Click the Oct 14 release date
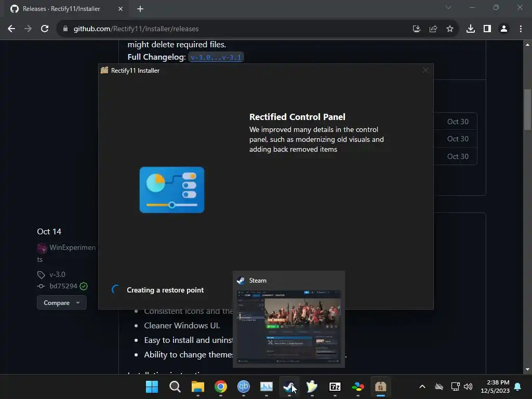Screen dimensions: 532x399 [x=49, y=232]
